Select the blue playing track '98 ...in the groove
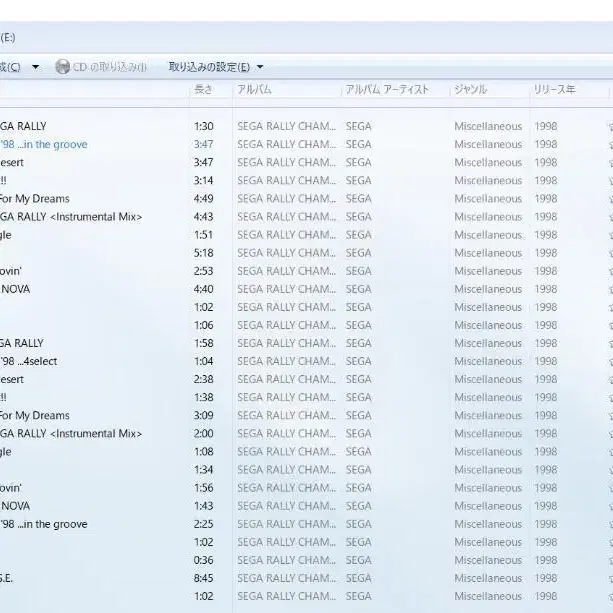 [43, 145]
